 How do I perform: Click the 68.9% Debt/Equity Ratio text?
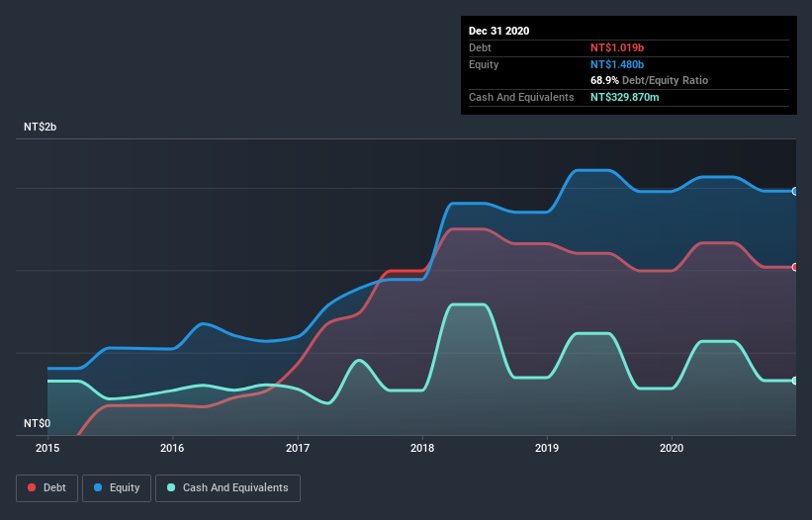pos(649,81)
